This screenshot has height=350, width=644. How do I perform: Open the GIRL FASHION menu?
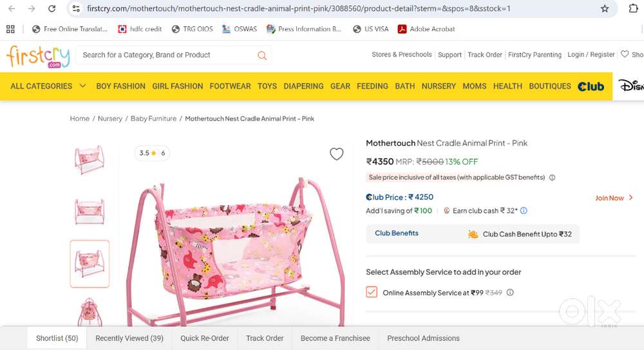click(177, 86)
